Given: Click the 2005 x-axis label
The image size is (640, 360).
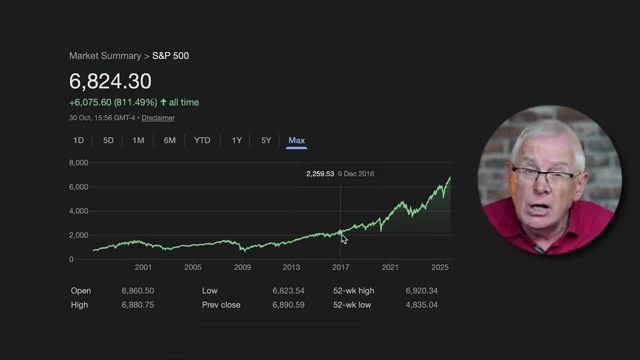Looking at the screenshot, I should click(x=193, y=267).
